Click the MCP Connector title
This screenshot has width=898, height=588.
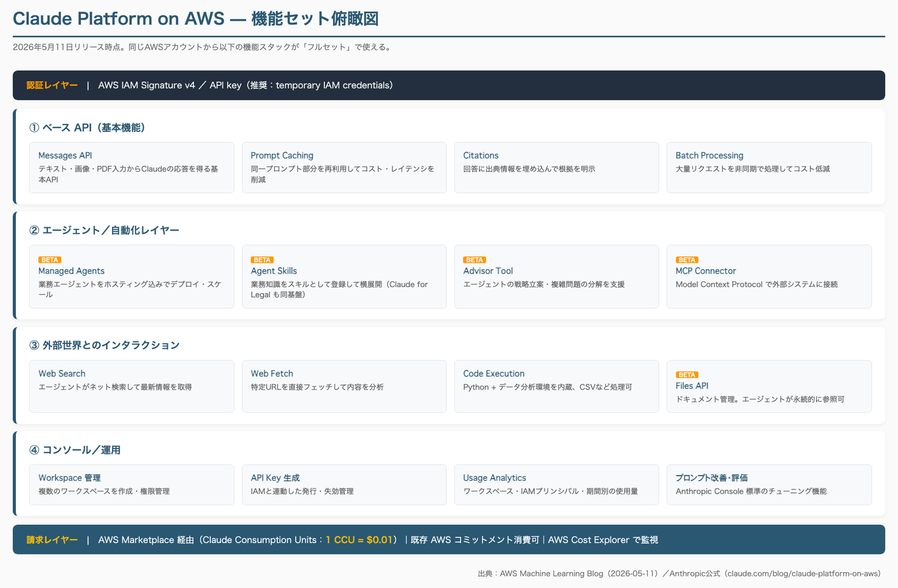tap(705, 271)
